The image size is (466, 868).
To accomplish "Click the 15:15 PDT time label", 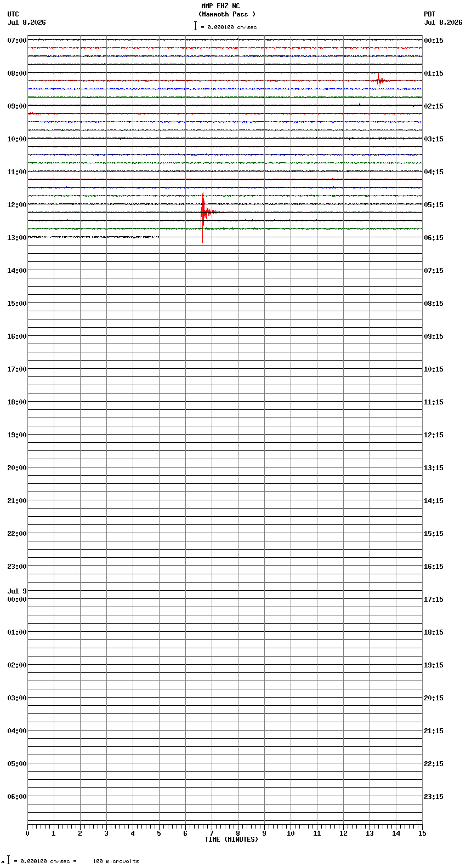I will (x=434, y=534).
